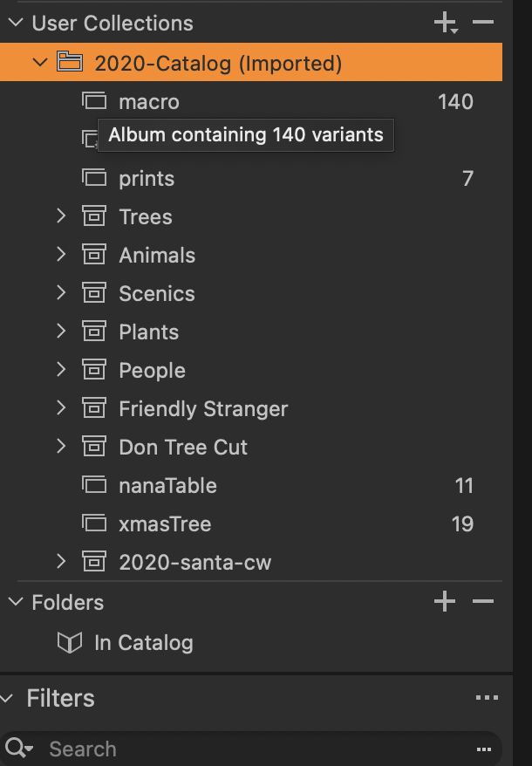
Task: Open the Filters panel options ellipsis
Action: click(x=486, y=698)
